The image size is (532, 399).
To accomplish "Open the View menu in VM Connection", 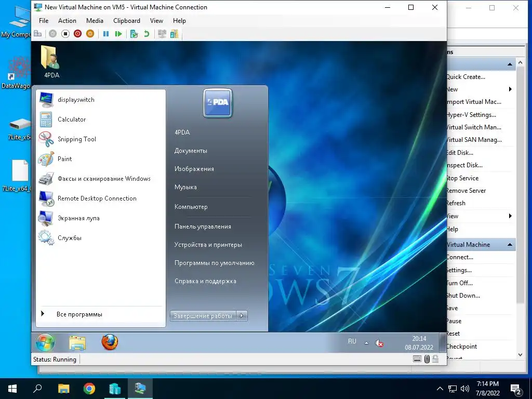I will (156, 21).
